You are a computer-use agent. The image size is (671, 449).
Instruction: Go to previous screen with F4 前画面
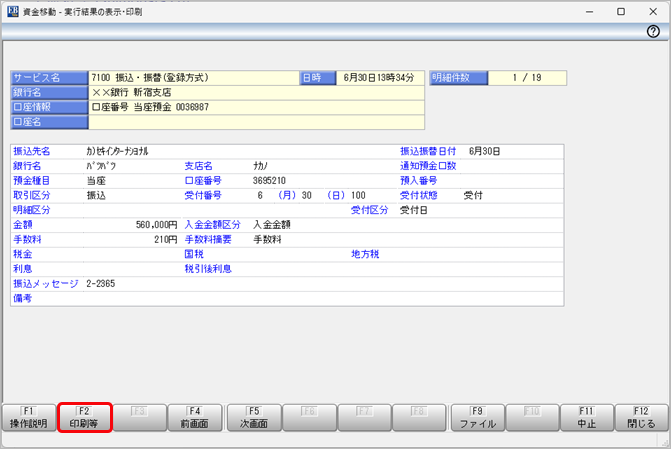(194, 417)
